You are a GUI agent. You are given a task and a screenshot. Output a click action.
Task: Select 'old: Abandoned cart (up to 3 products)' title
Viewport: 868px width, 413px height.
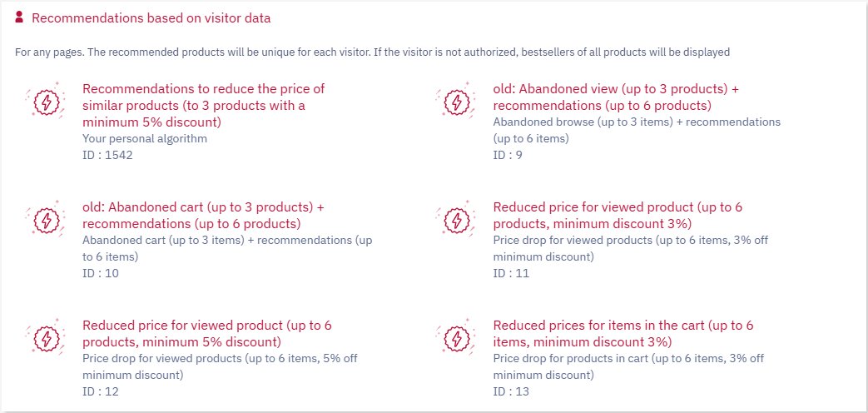203,216
